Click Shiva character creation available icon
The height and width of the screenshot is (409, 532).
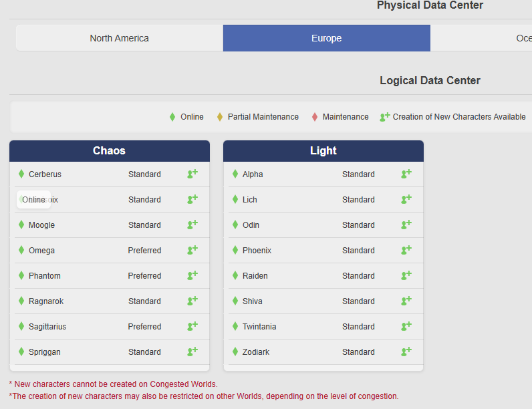point(406,301)
